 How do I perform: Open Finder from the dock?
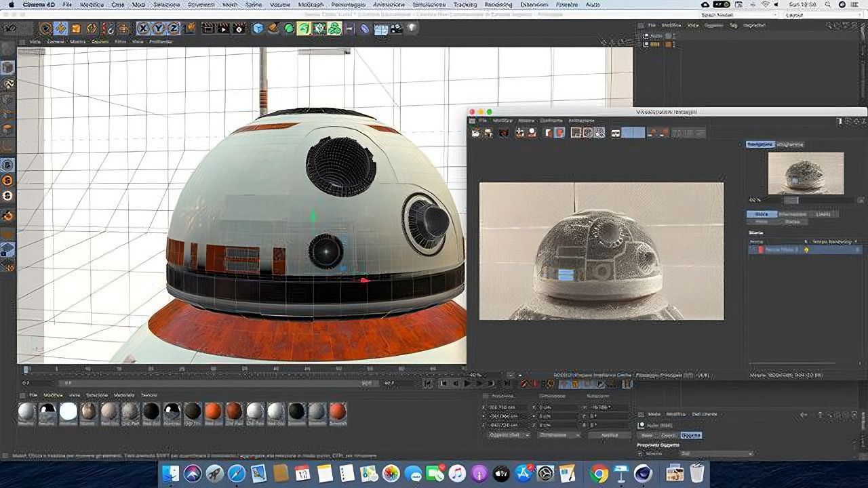click(172, 473)
